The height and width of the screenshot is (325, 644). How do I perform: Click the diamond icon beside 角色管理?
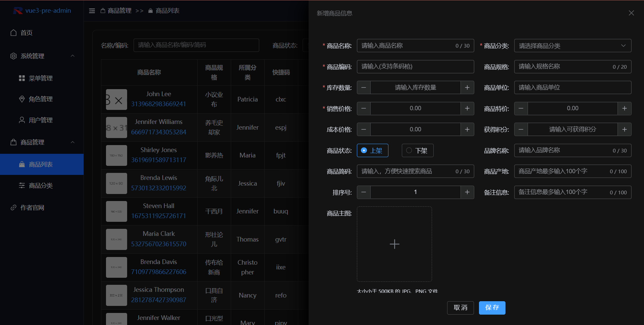22,99
